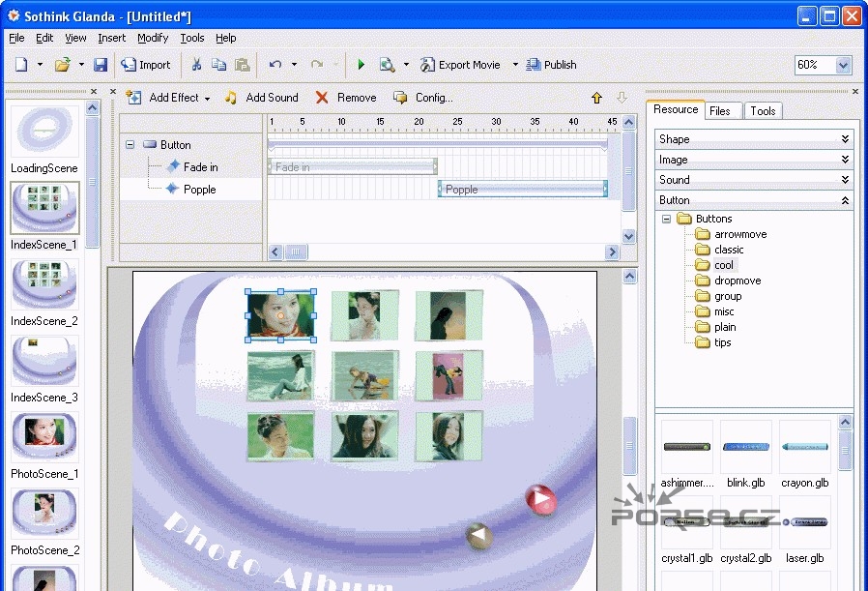
Task: Open the 60% zoom dropdown
Action: tap(843, 65)
